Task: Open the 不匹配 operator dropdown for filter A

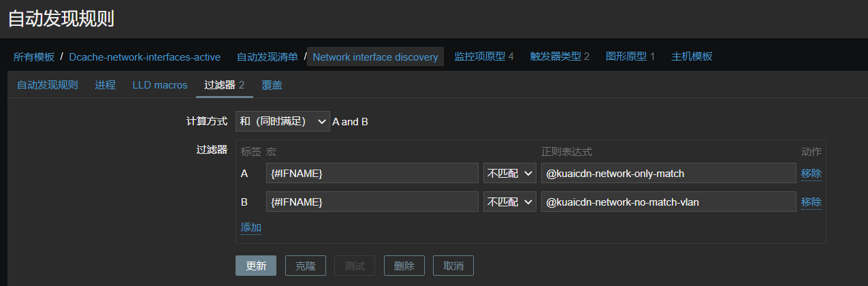Action: click(x=510, y=173)
